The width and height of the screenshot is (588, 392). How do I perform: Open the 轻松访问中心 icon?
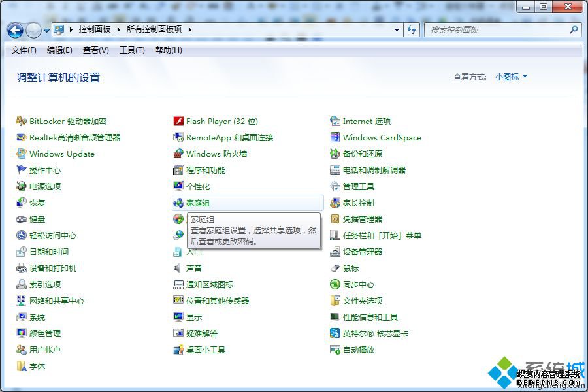click(x=22, y=236)
